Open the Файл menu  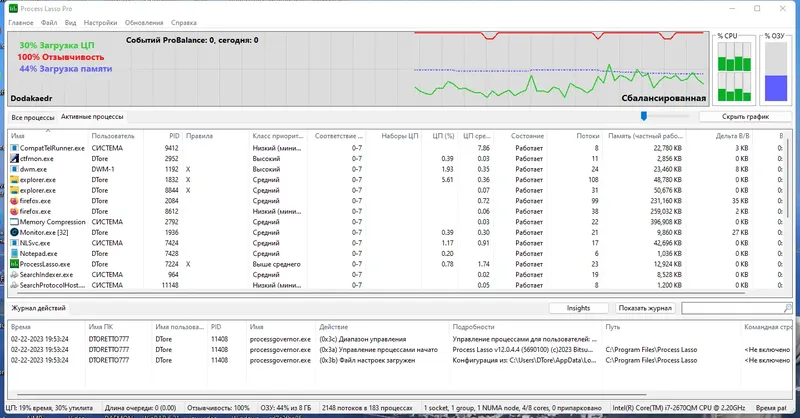coord(49,22)
